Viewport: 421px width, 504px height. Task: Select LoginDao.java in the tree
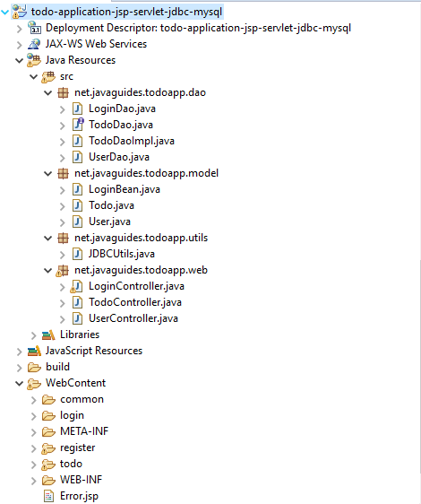coord(122,109)
